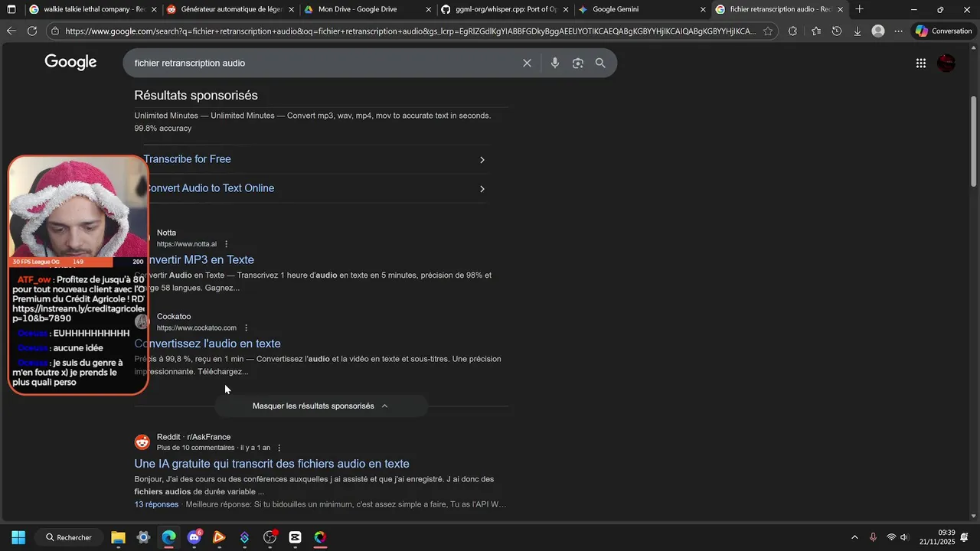The image size is (980, 551).
Task: Open Google account avatar
Action: coord(946,64)
